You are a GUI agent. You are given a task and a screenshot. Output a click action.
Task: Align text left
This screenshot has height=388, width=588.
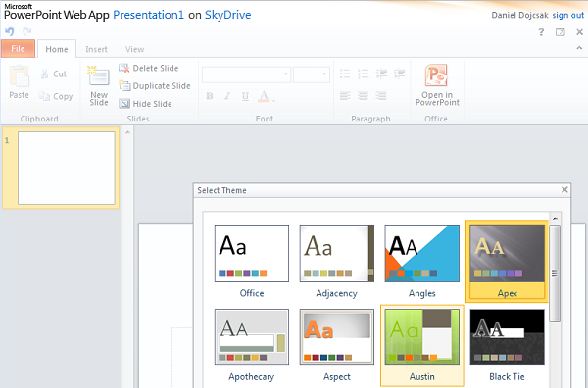(x=345, y=96)
